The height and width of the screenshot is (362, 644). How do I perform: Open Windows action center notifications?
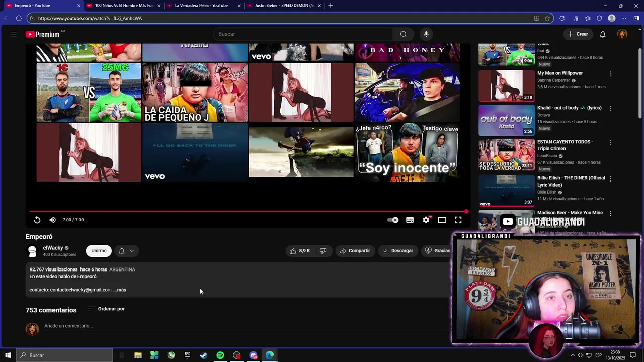click(x=633, y=355)
